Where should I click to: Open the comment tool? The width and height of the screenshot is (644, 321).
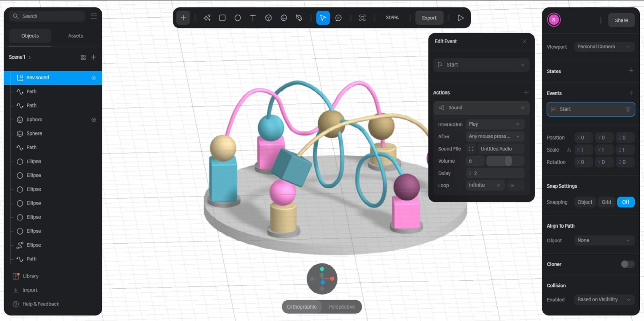click(338, 18)
